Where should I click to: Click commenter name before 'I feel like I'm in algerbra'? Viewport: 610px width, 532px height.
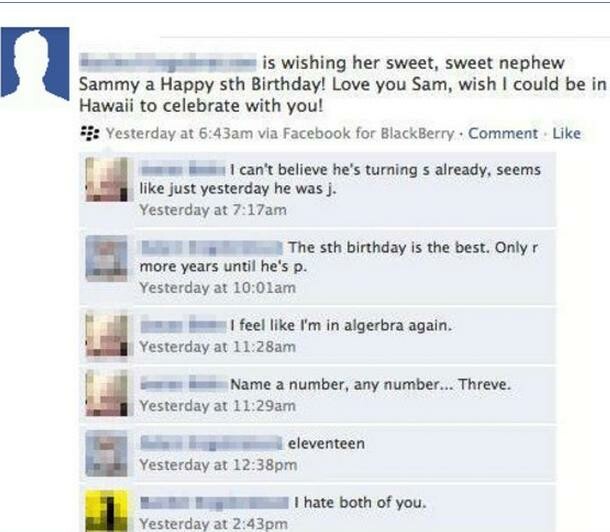(183, 325)
